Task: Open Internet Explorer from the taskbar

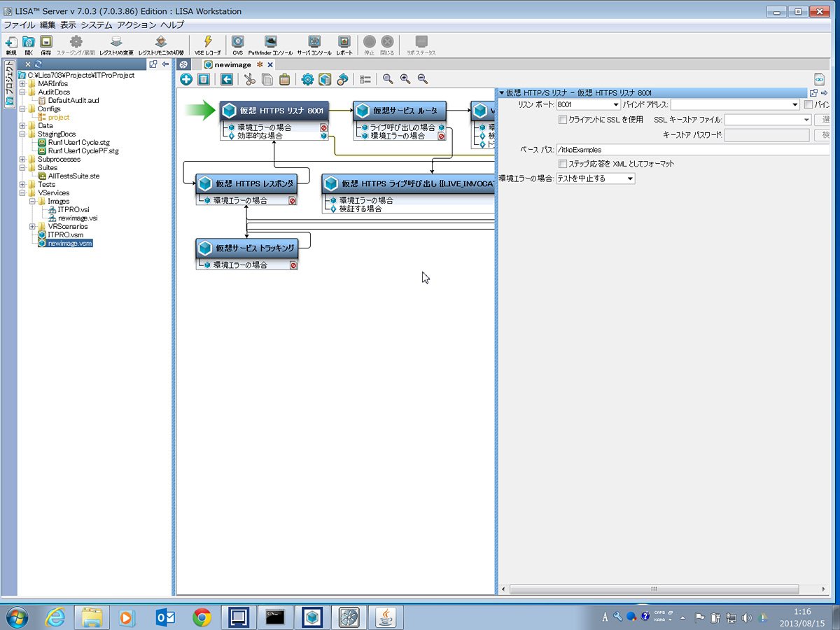Action: coord(55,617)
